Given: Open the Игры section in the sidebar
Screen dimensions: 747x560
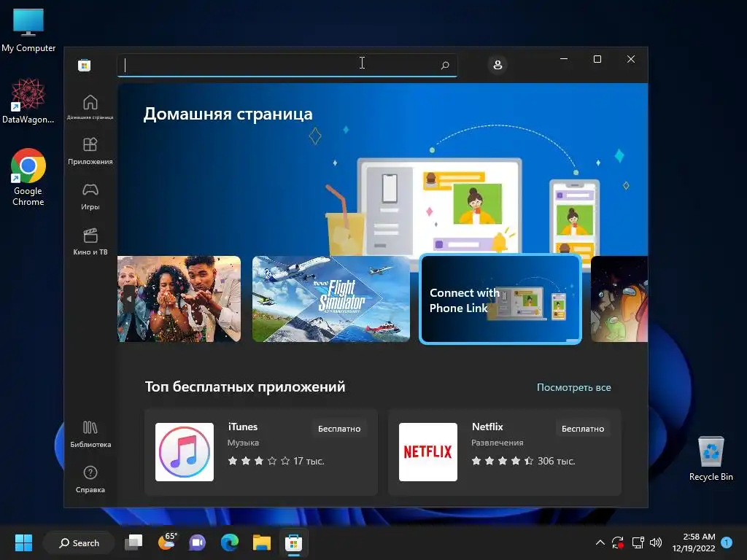Looking at the screenshot, I should (x=90, y=197).
